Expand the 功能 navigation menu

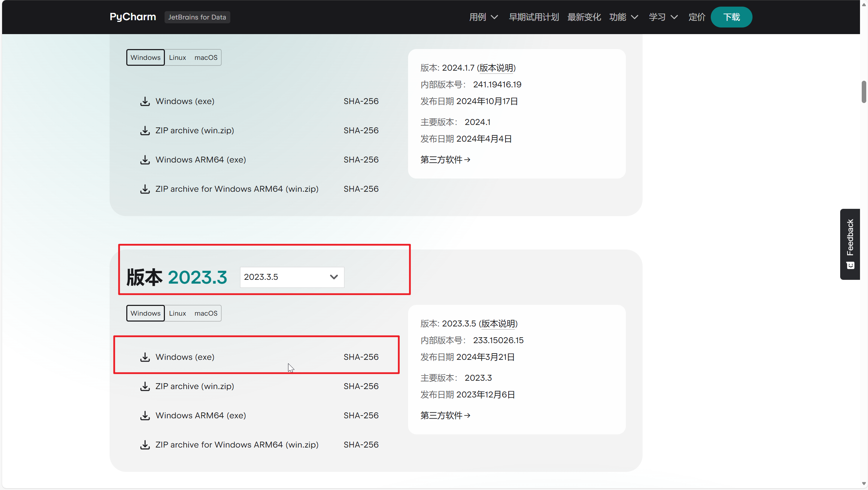[x=623, y=17]
